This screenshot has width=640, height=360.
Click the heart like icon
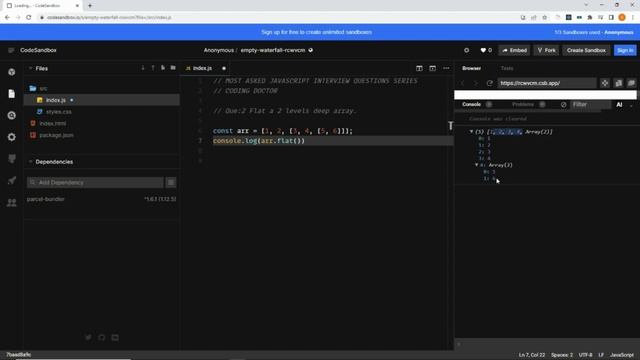[x=483, y=50]
